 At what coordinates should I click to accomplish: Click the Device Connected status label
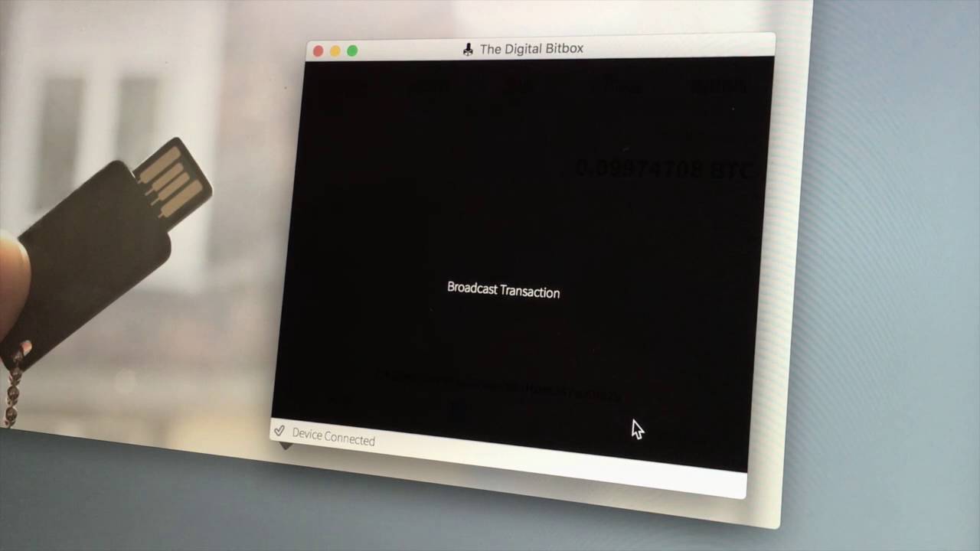tap(333, 436)
